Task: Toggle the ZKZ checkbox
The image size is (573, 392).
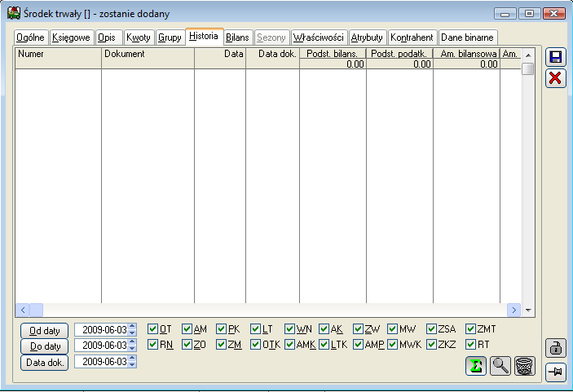Action: (431, 345)
